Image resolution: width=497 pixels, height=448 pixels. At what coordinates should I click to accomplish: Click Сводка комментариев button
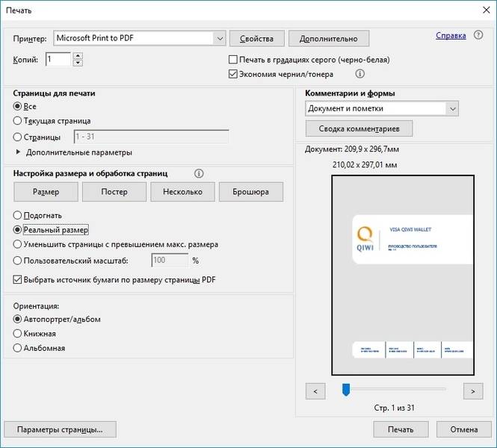pos(359,128)
